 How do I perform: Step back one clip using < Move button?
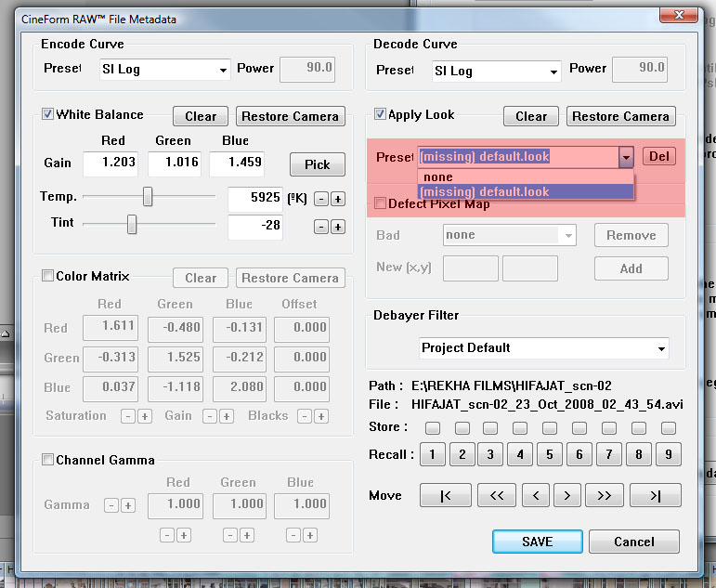(534, 496)
